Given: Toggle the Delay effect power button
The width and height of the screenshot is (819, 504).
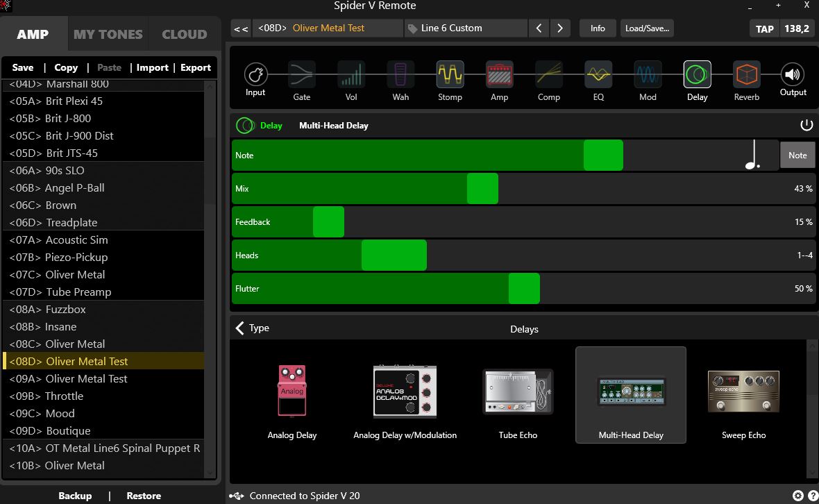Looking at the screenshot, I should coord(807,126).
